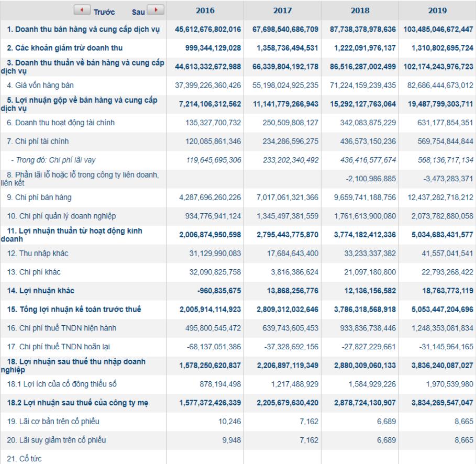Click row 18.1 Lợi ích của cổ đông thiểu số
476x464 pixels.
238,384
